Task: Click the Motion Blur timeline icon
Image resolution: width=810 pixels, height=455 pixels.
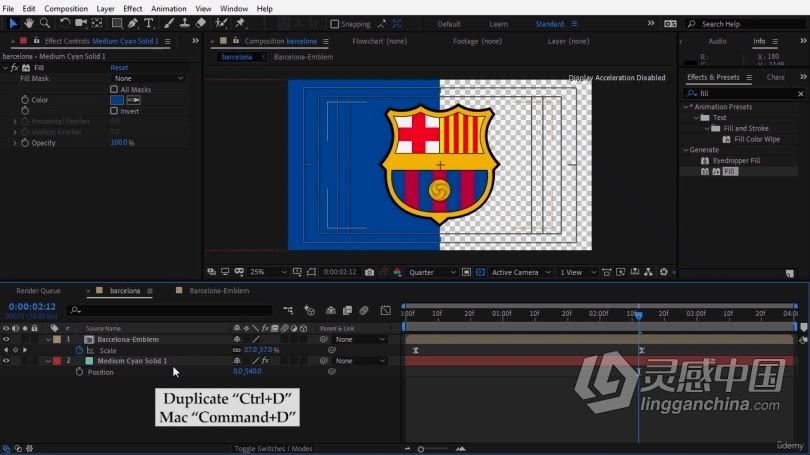Action: (x=364, y=310)
